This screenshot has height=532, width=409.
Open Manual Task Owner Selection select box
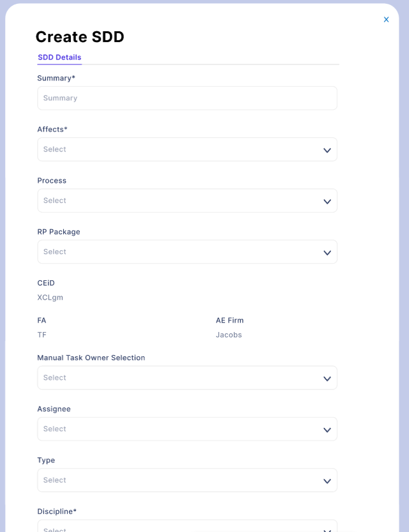55,377
